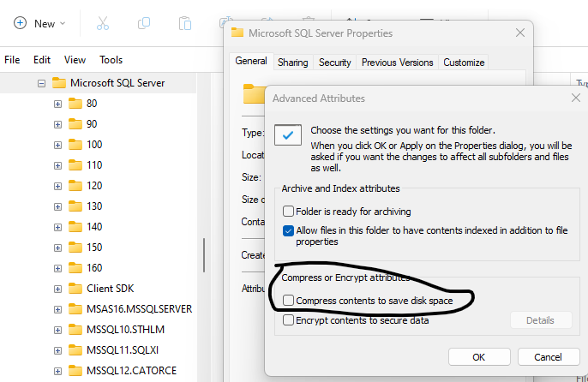The height and width of the screenshot is (382, 588).
Task: Select the MSSQL10.STHLM tree label
Action: (125, 330)
